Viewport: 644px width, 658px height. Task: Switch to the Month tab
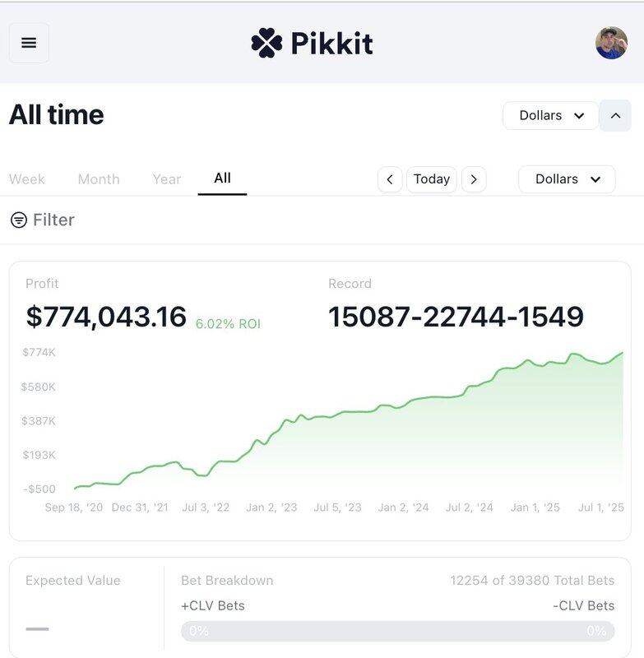(x=99, y=179)
